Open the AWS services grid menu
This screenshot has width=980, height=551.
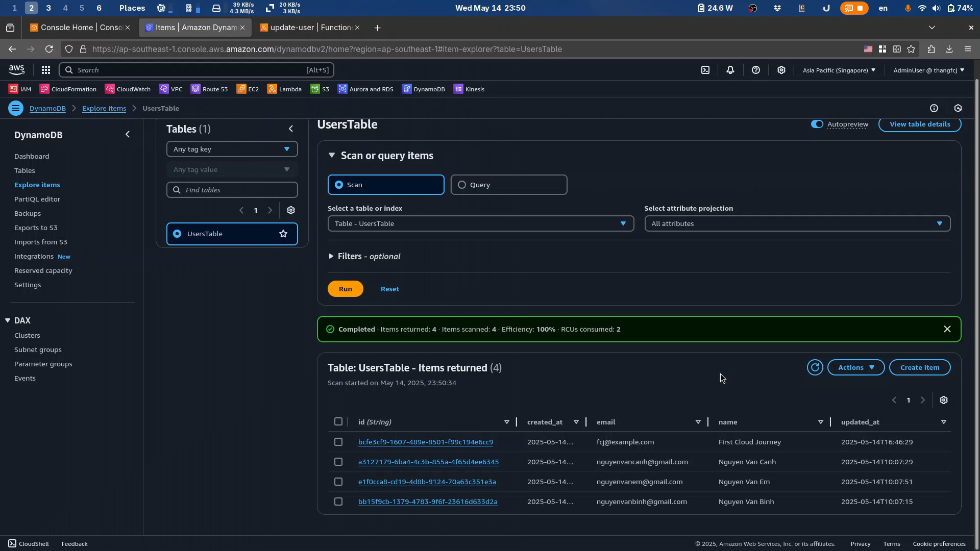[x=46, y=70]
